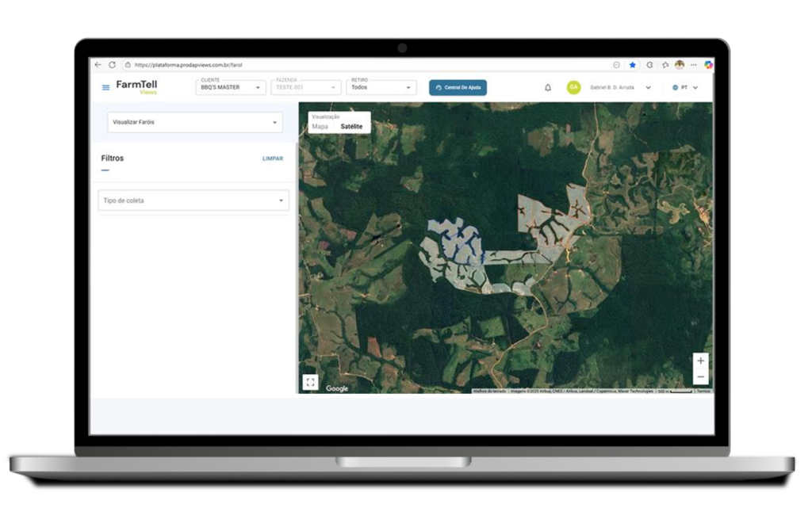Click the Central De Ajuda button
Screen dimensions: 812x527
coord(458,87)
